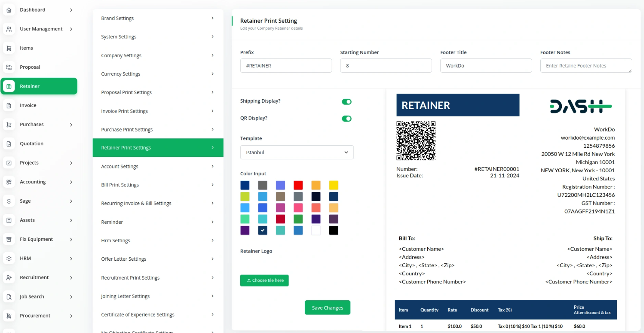Click the Recruitment user-plus icon
Image resolution: width=644 pixels, height=333 pixels.
pos(9,278)
